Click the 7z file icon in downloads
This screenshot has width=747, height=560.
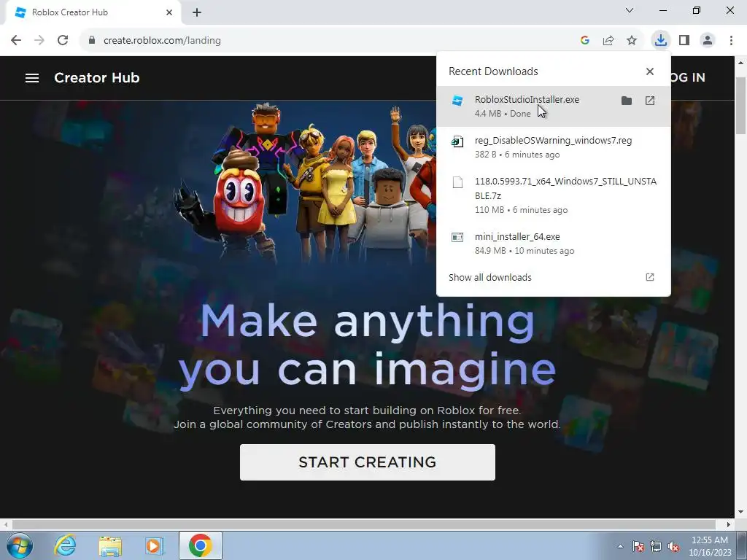(457, 182)
